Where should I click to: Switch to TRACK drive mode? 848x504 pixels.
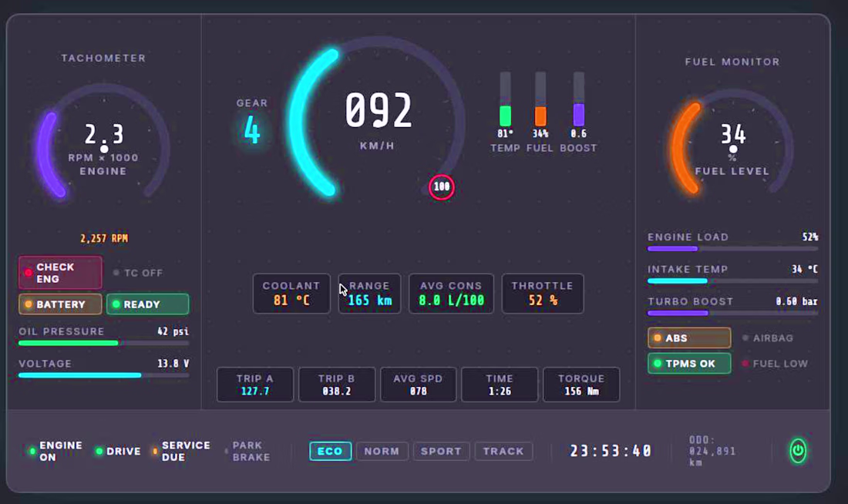click(503, 451)
